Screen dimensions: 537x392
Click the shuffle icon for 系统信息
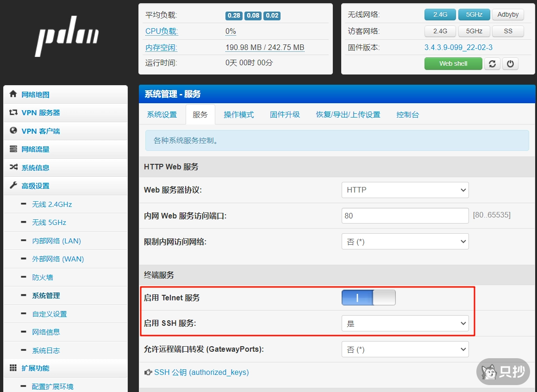point(13,168)
